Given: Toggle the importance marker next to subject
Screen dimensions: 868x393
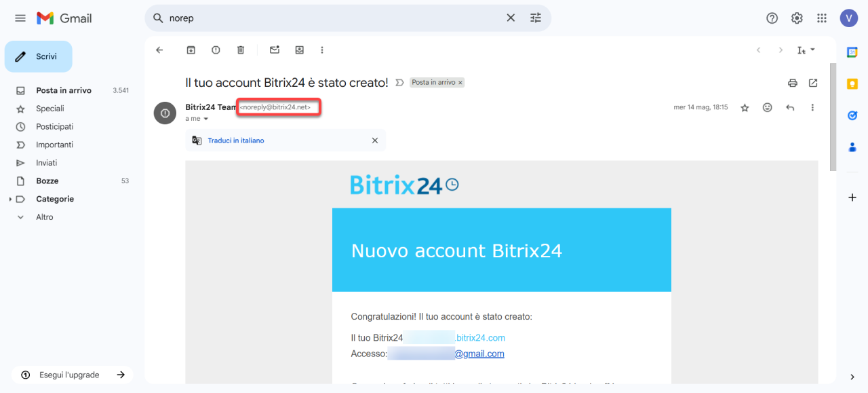Looking at the screenshot, I should (x=399, y=83).
